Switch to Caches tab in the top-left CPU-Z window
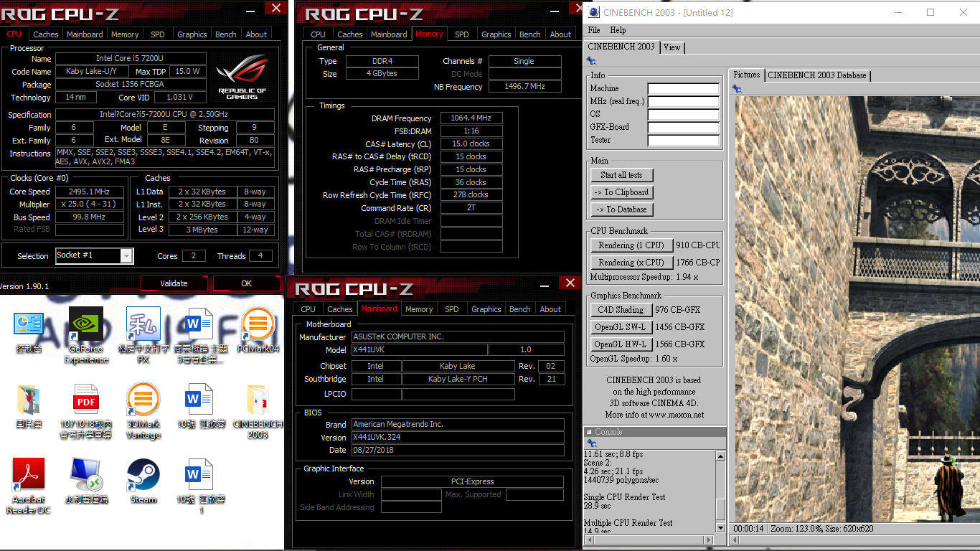The height and width of the screenshot is (551, 980). [46, 34]
